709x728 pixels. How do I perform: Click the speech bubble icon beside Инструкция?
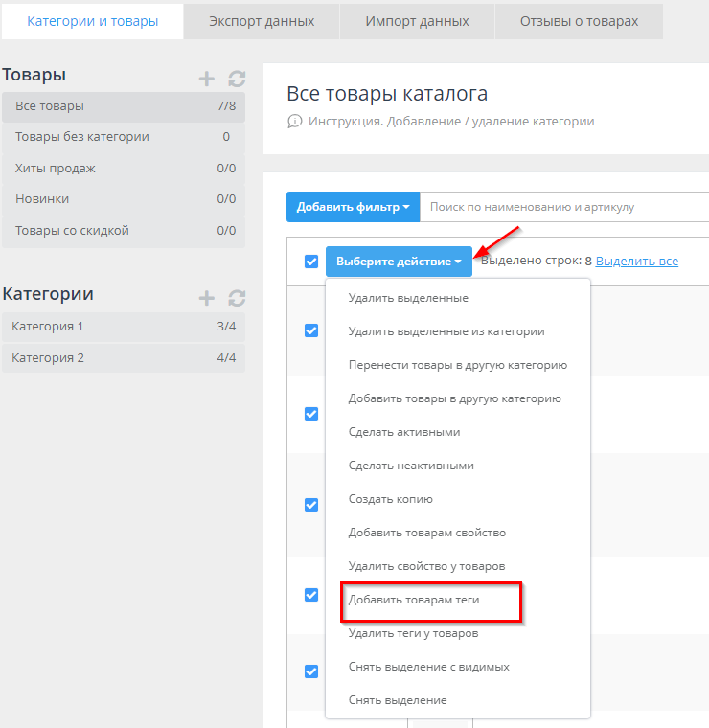point(294,122)
